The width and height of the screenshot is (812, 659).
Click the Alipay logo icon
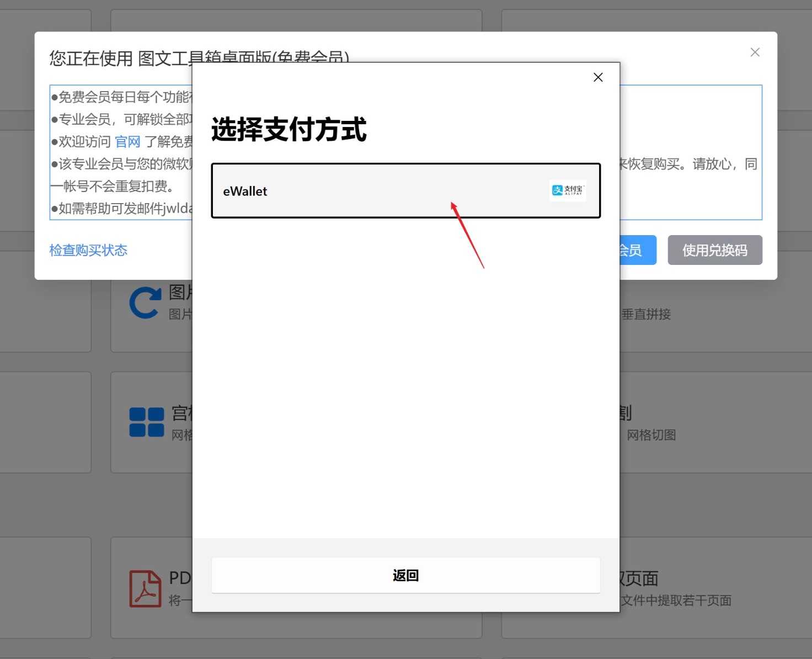point(567,190)
